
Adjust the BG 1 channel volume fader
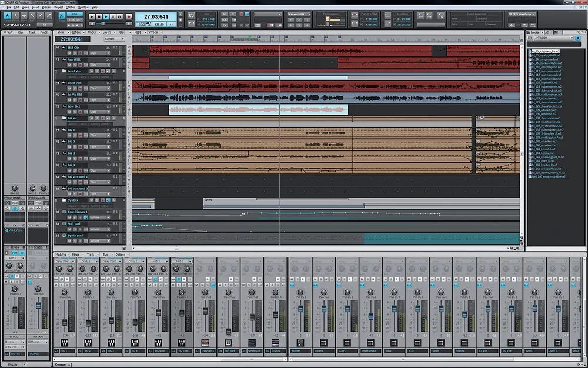pyautogui.click(x=65, y=322)
